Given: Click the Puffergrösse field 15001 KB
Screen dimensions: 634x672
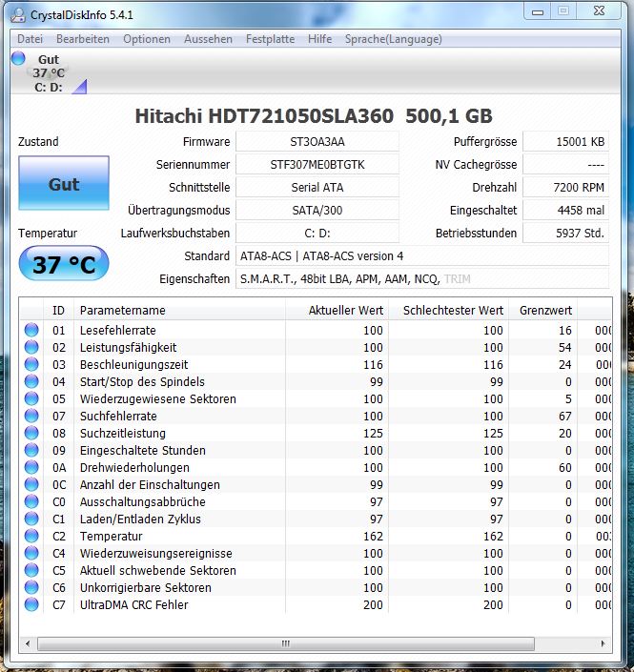Looking at the screenshot, I should [x=566, y=141].
